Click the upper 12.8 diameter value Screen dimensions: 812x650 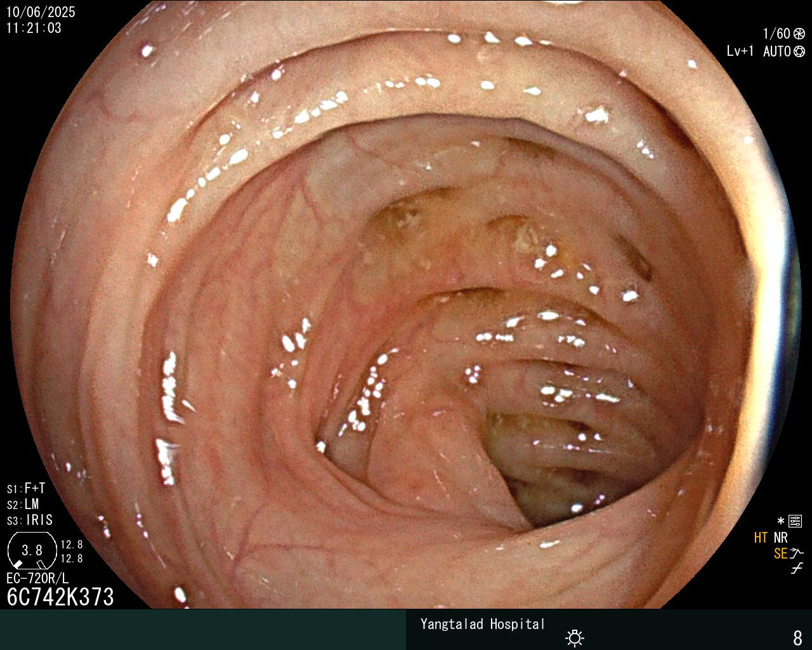pos(72,545)
